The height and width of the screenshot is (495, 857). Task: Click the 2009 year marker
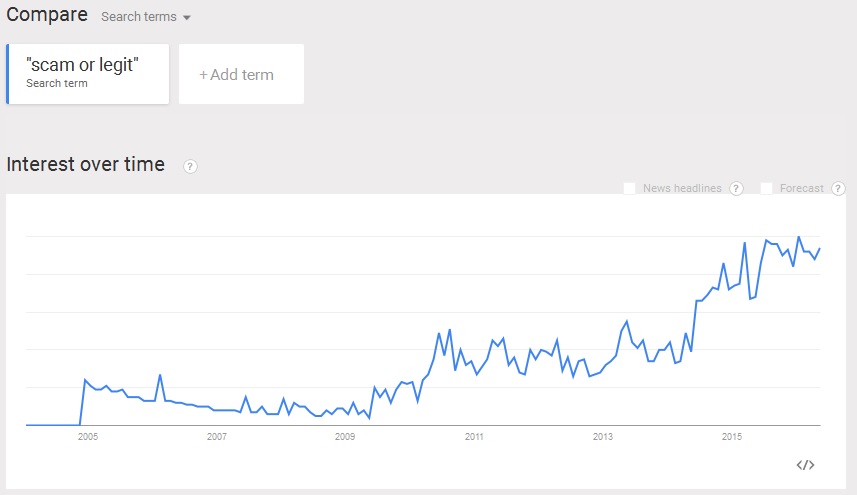coord(345,437)
